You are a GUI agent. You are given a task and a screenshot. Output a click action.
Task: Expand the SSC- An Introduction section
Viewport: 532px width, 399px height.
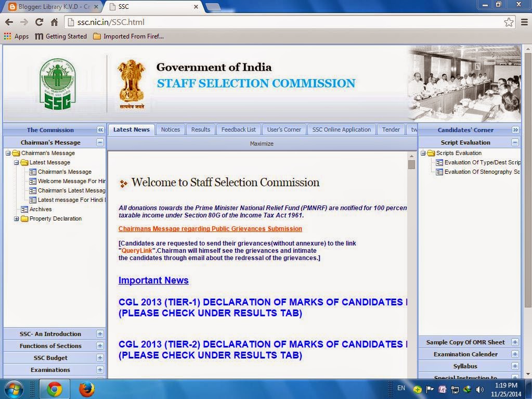pyautogui.click(x=100, y=334)
